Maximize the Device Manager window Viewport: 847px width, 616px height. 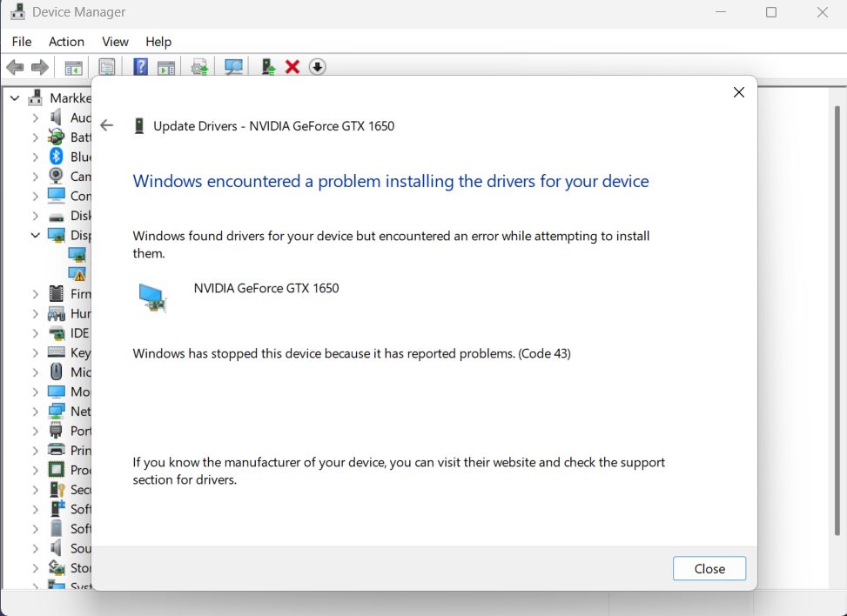[771, 12]
